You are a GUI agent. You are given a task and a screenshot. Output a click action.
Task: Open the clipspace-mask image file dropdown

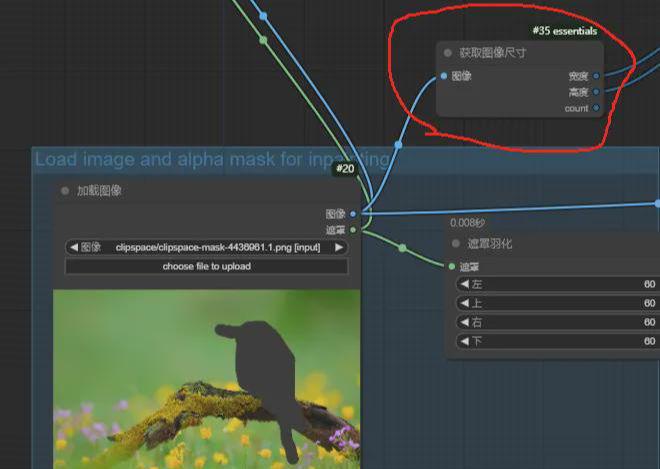(x=207, y=247)
